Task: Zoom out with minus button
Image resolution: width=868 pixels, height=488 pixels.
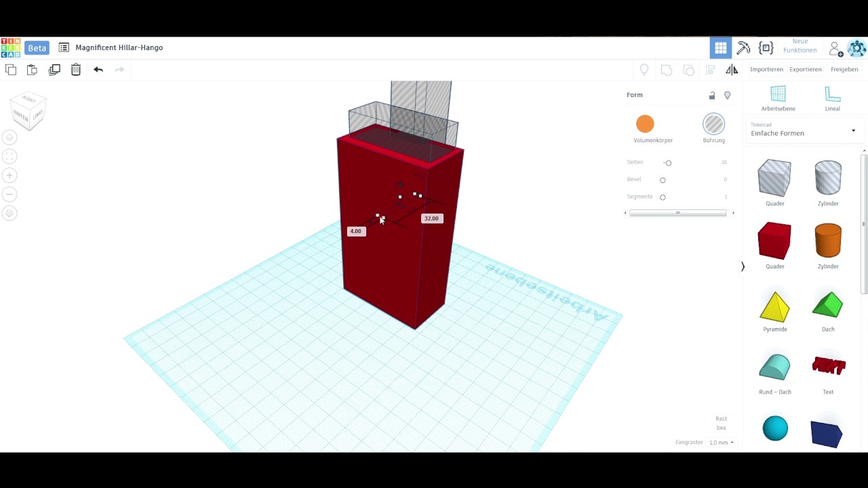Action: (x=9, y=195)
